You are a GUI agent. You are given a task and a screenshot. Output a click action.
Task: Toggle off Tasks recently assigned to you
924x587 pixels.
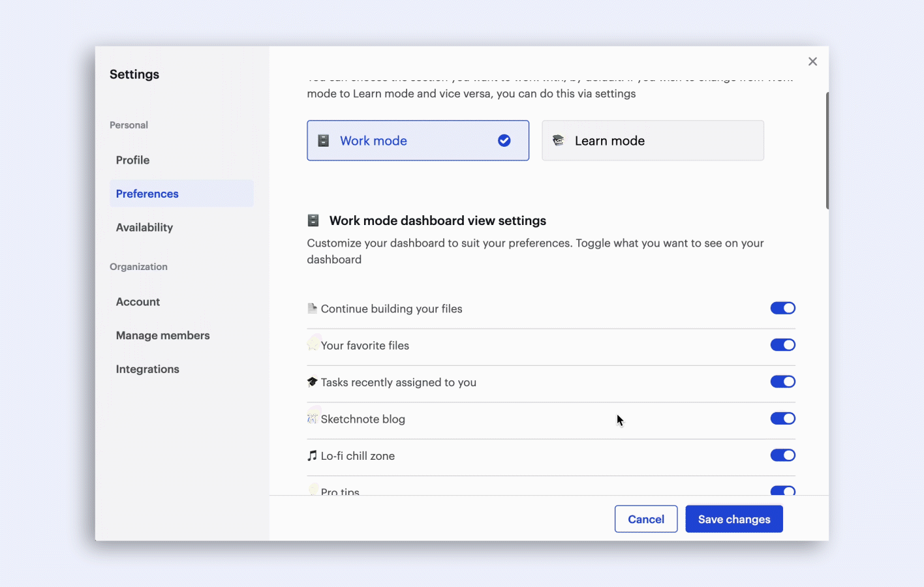click(x=782, y=382)
